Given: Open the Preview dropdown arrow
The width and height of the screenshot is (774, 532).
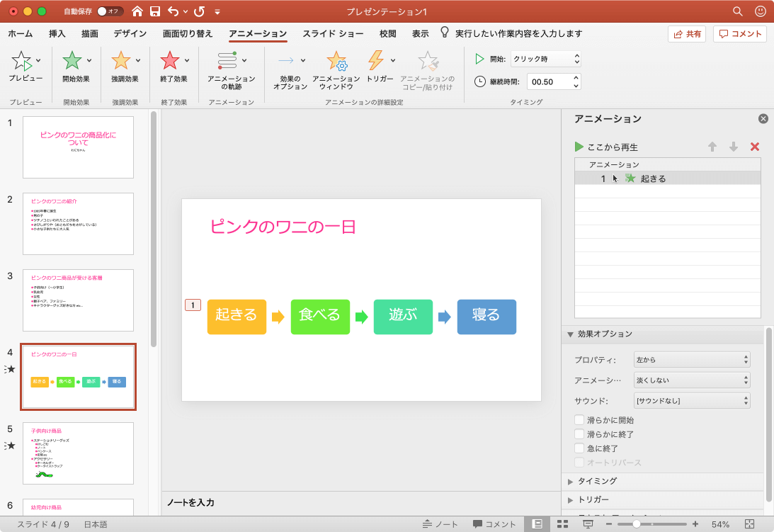Looking at the screenshot, I should coord(38,61).
